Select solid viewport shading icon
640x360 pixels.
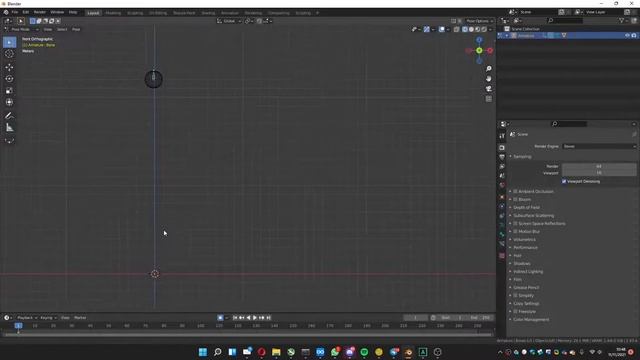coord(471,29)
